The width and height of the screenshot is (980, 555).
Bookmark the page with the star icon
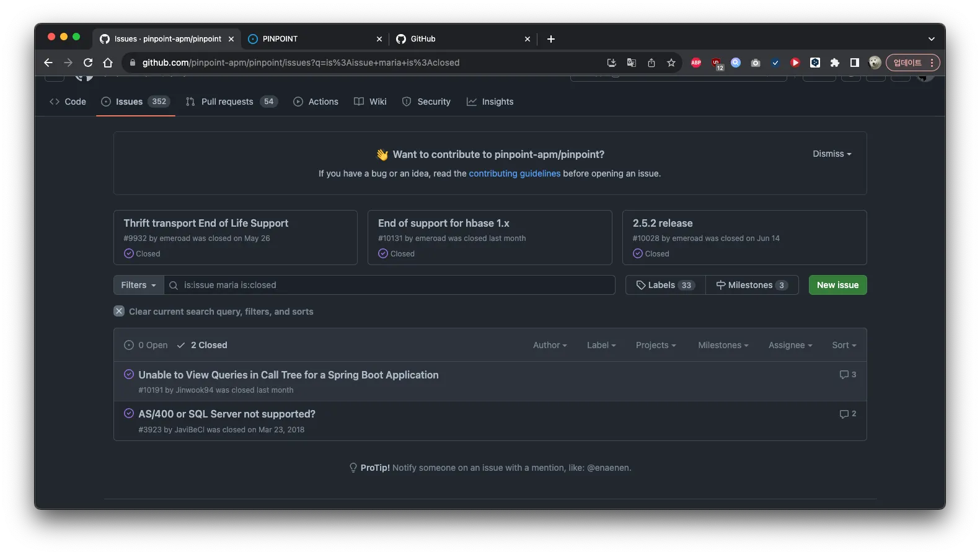671,63
